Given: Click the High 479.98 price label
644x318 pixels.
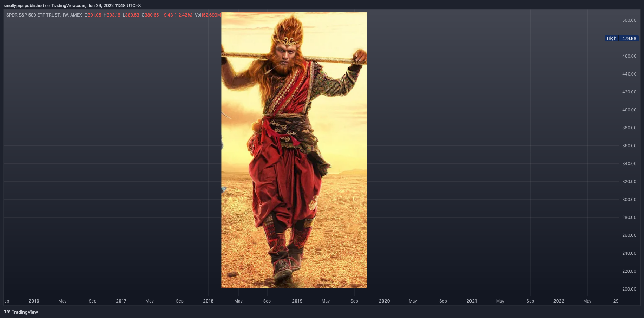Looking at the screenshot, I should click(622, 38).
